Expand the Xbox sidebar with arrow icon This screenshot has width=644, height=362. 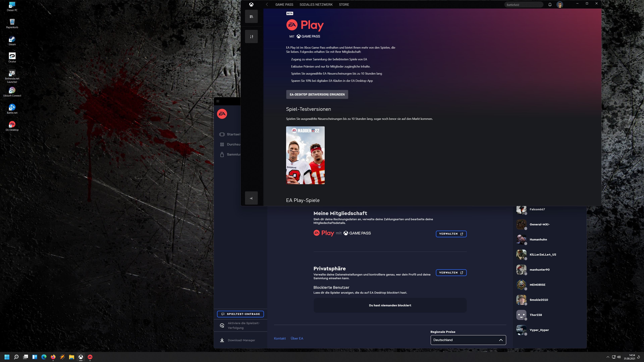tap(251, 198)
